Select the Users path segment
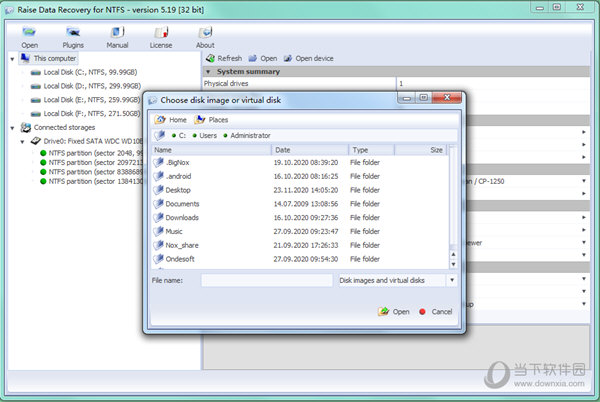The image size is (600, 402). (x=205, y=135)
